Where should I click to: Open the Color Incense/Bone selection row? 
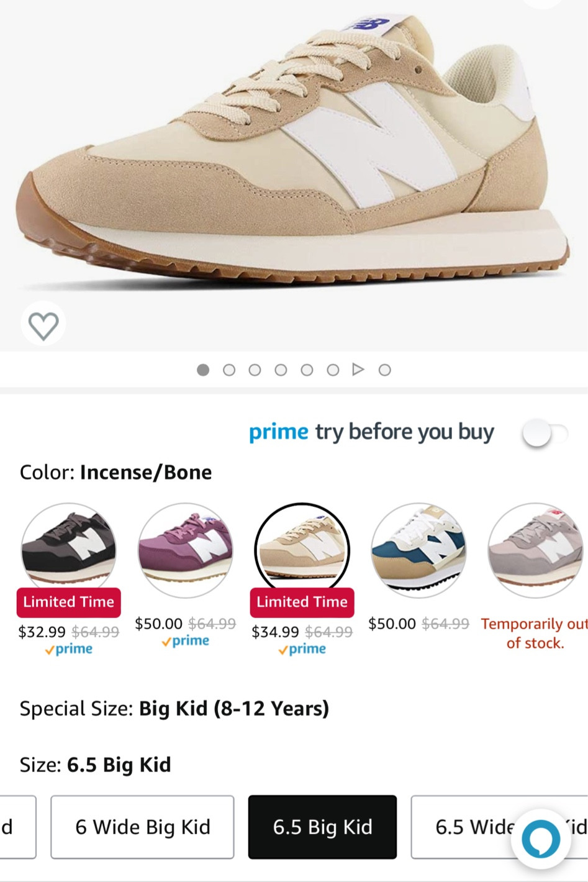(115, 472)
